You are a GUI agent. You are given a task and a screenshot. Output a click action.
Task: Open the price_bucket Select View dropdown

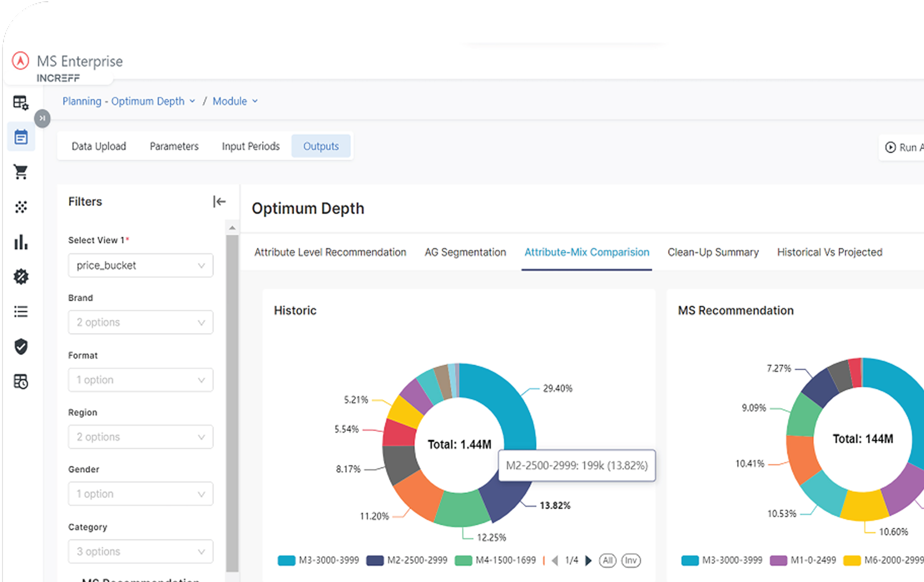[x=141, y=265]
